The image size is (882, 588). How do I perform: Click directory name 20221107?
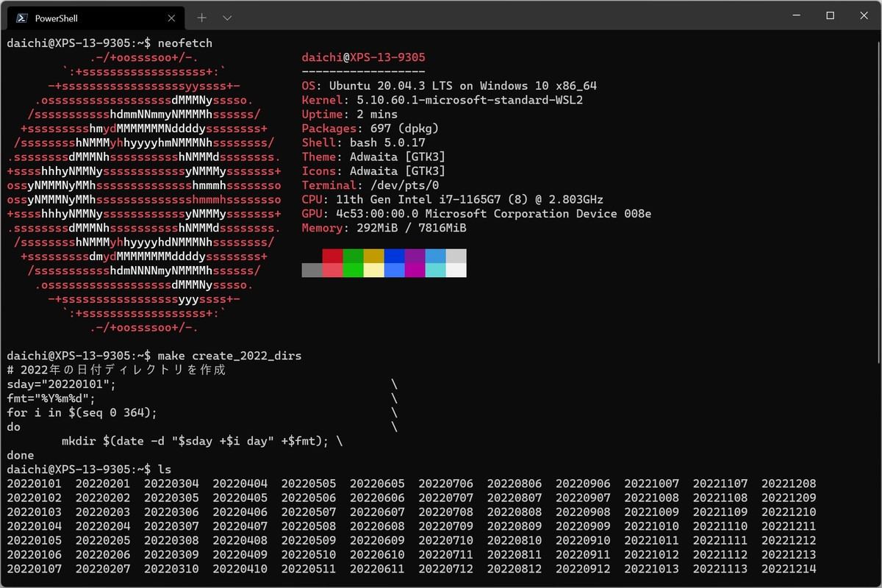click(720, 484)
